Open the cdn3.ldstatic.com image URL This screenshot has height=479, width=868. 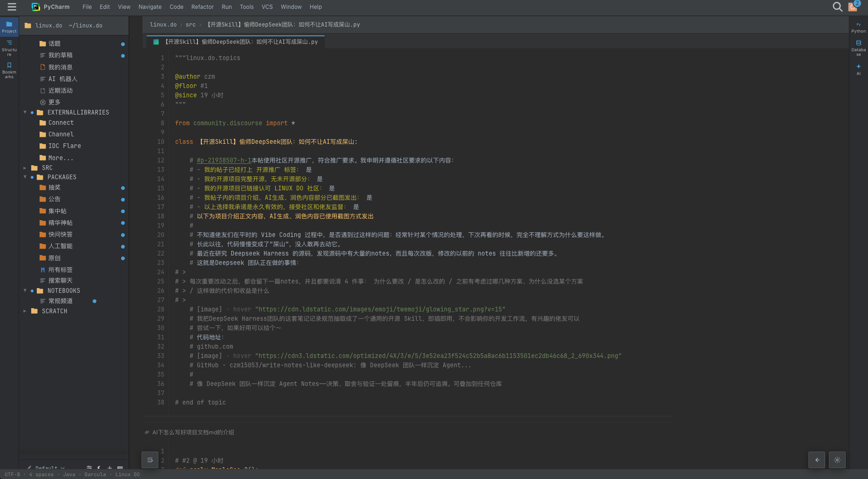[438, 356]
